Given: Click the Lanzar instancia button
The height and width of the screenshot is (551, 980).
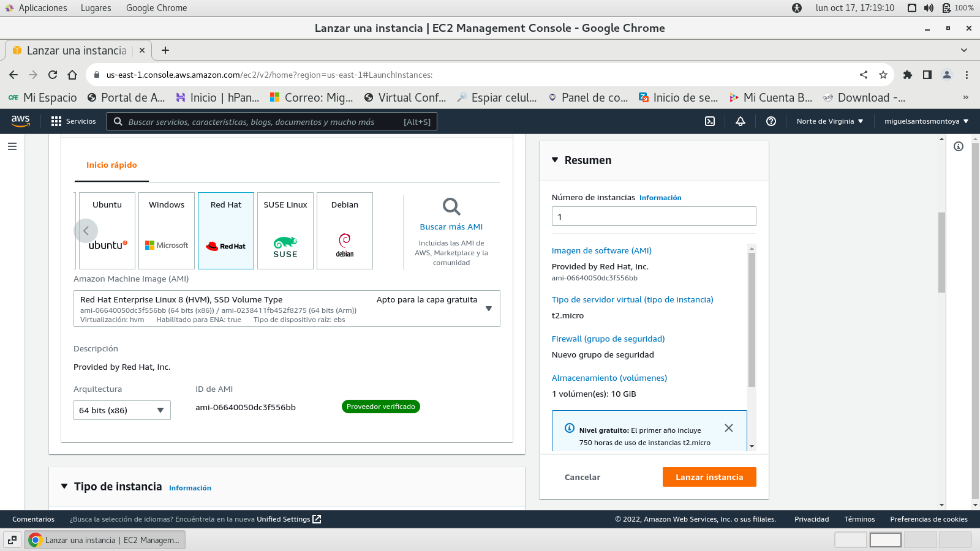Looking at the screenshot, I should click(x=709, y=477).
